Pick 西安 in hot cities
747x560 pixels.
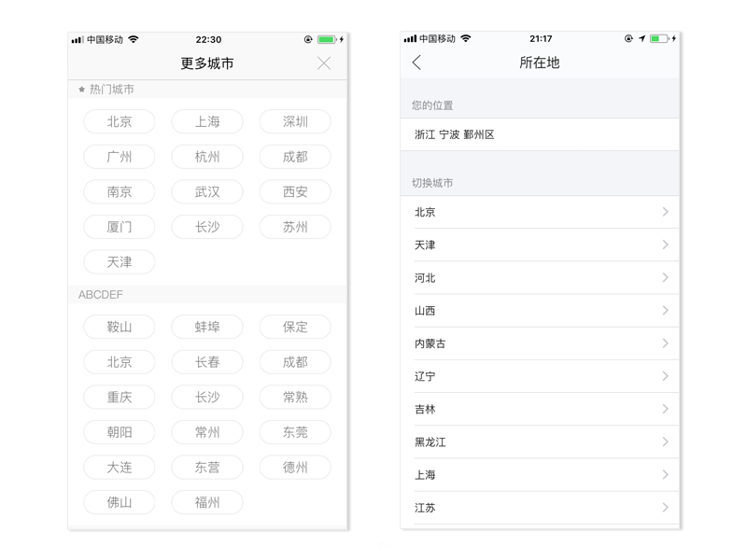click(295, 192)
